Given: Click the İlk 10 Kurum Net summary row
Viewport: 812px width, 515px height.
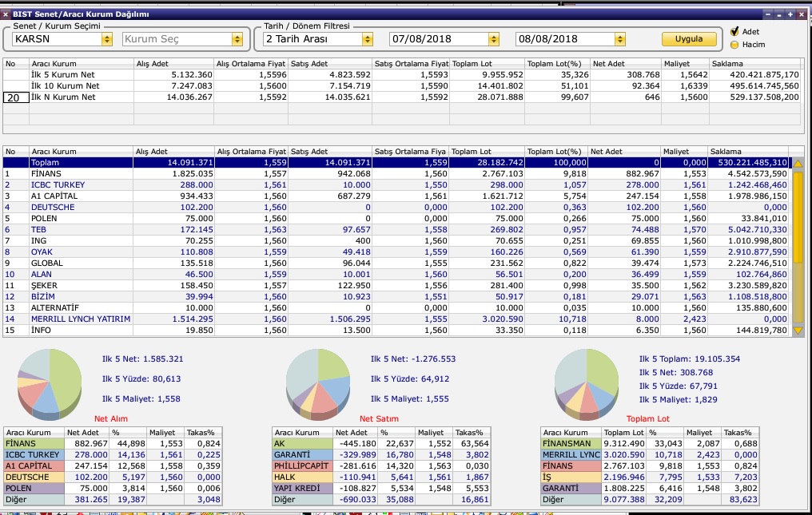Looking at the screenshot, I should (x=401, y=86).
